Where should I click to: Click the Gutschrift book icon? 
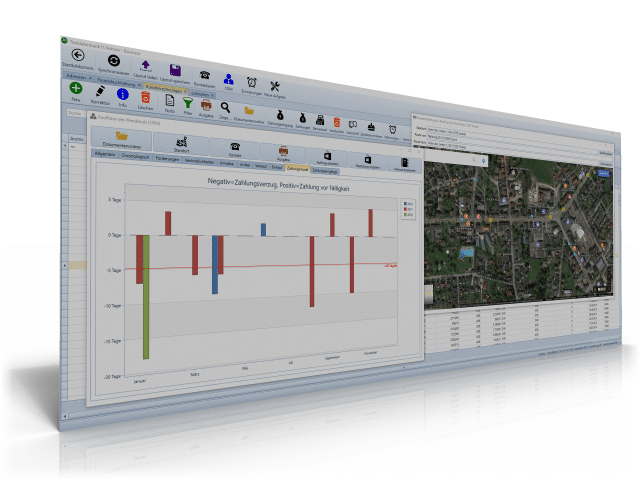pos(353,124)
